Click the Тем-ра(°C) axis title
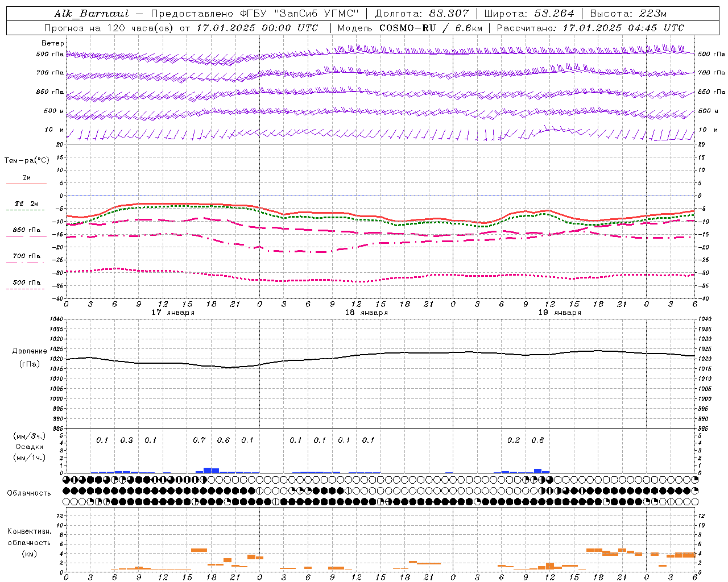The width and height of the screenshot is (728, 582). pos(27,160)
